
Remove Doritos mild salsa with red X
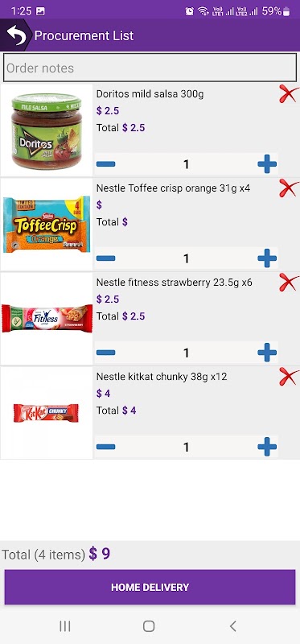(289, 93)
